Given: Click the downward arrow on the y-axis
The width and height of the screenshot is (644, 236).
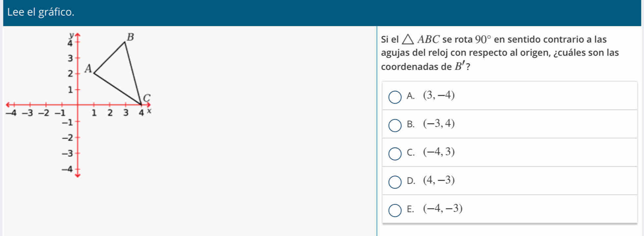Looking at the screenshot, I should 77,175.
